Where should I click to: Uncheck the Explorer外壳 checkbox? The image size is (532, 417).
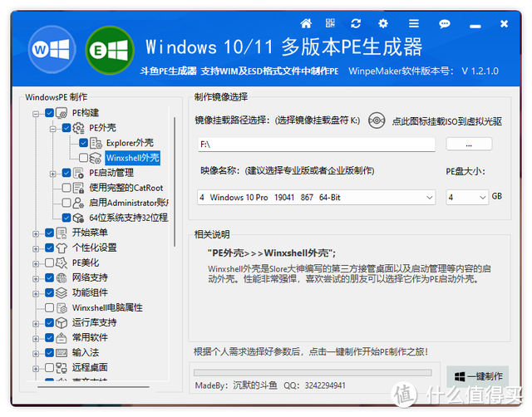83,143
